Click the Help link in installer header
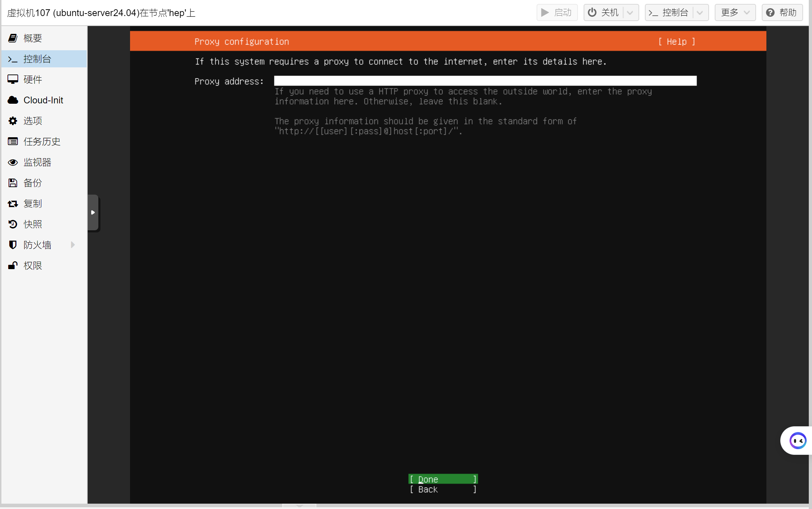The height and width of the screenshot is (509, 812). (x=676, y=42)
